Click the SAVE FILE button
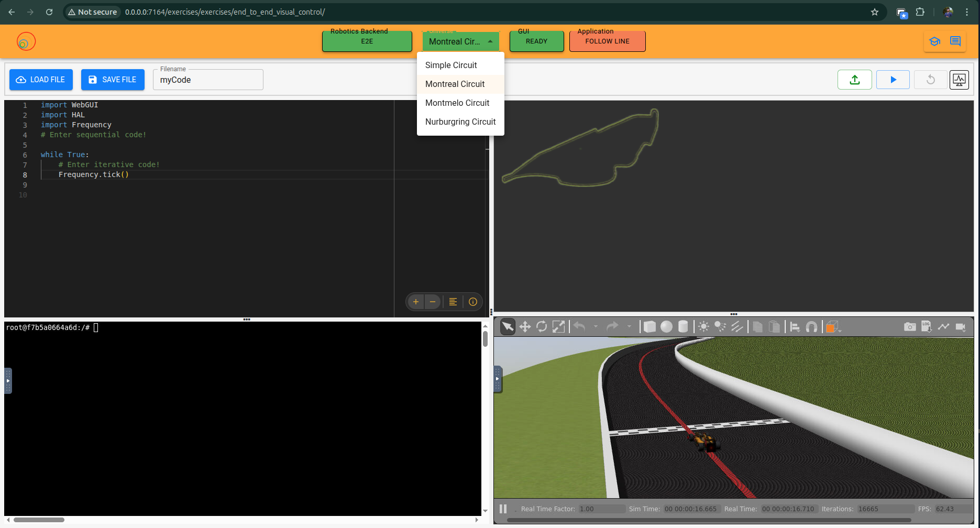The height and width of the screenshot is (528, 980). coord(113,80)
